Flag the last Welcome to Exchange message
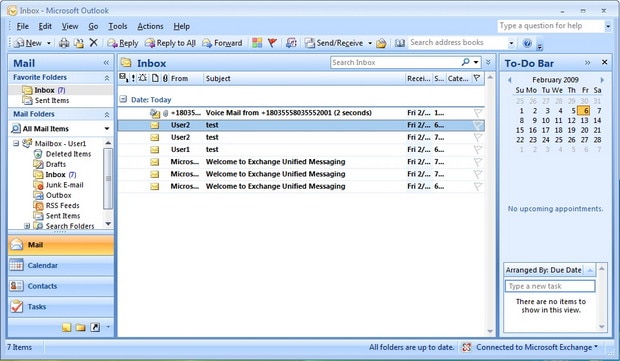620x361 pixels. tap(478, 187)
